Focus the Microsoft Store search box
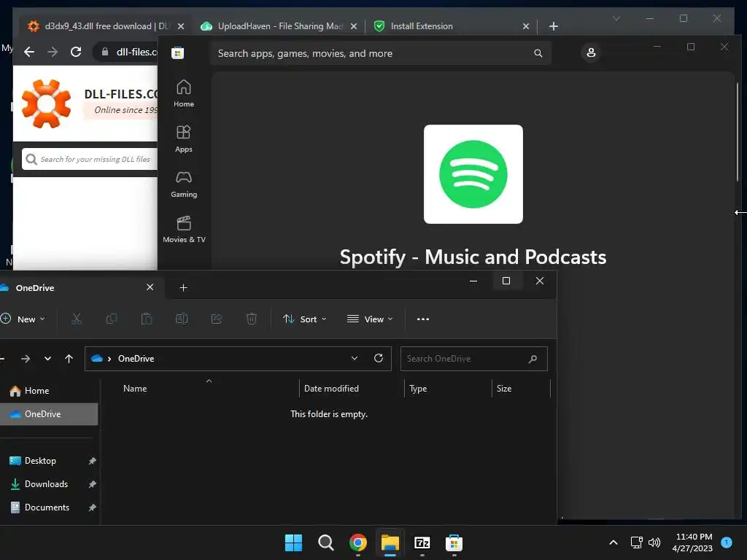This screenshot has width=747, height=560. coord(380,53)
